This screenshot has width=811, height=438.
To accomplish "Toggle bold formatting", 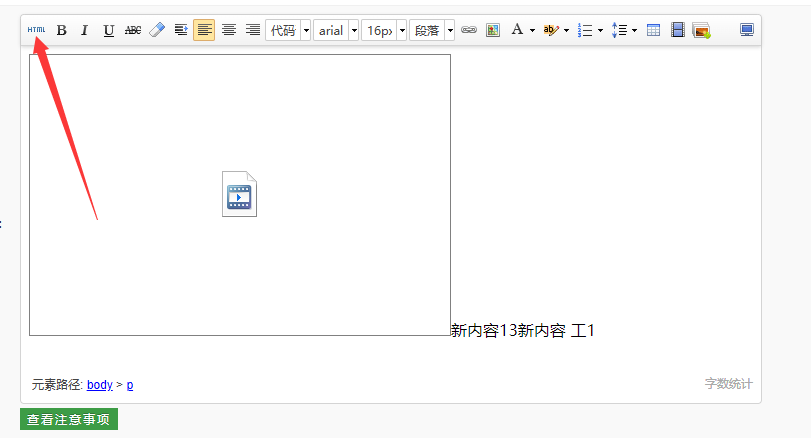I will (x=62, y=31).
